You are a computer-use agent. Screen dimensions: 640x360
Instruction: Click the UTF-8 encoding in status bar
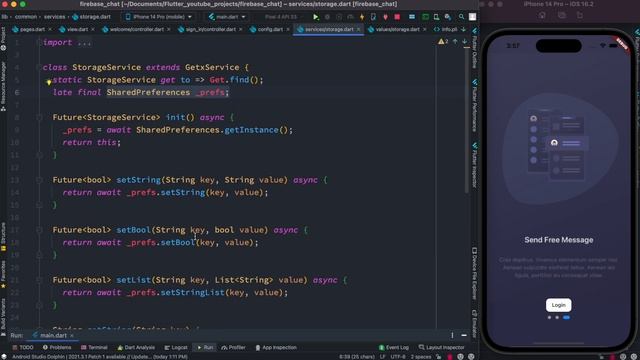[x=398, y=357]
